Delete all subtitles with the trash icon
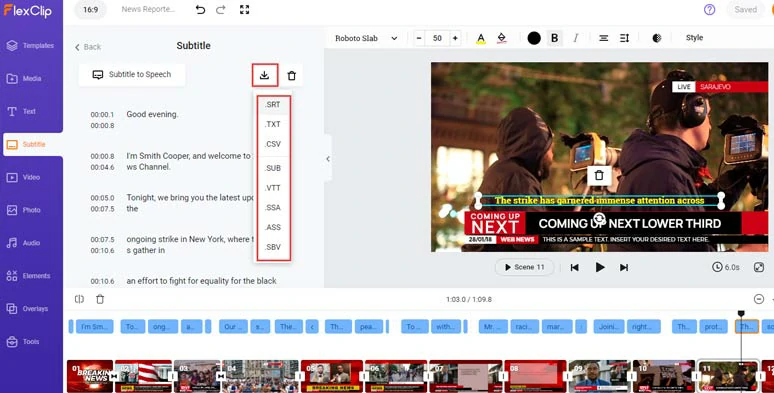This screenshot has width=774, height=393. (x=292, y=76)
